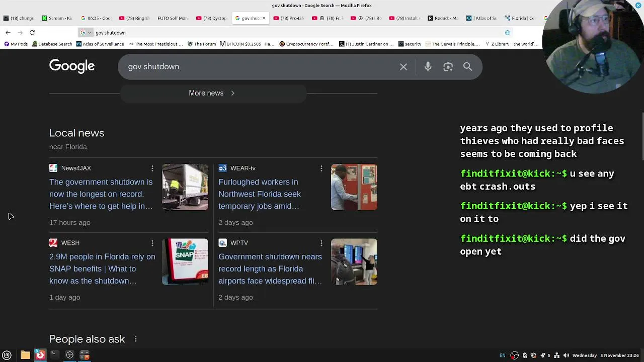Open the calculator from the taskbar
The height and width of the screenshot is (362, 644).
[85, 355]
